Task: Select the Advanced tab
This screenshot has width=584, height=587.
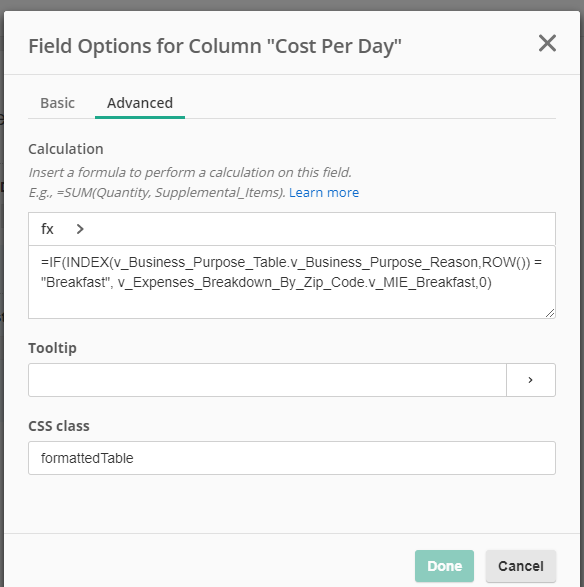Action: (140, 103)
